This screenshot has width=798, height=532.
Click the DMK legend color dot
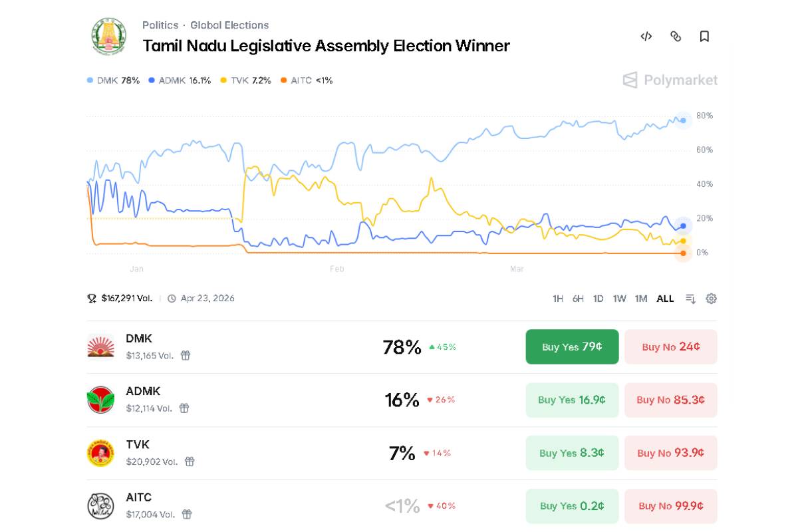coord(90,80)
